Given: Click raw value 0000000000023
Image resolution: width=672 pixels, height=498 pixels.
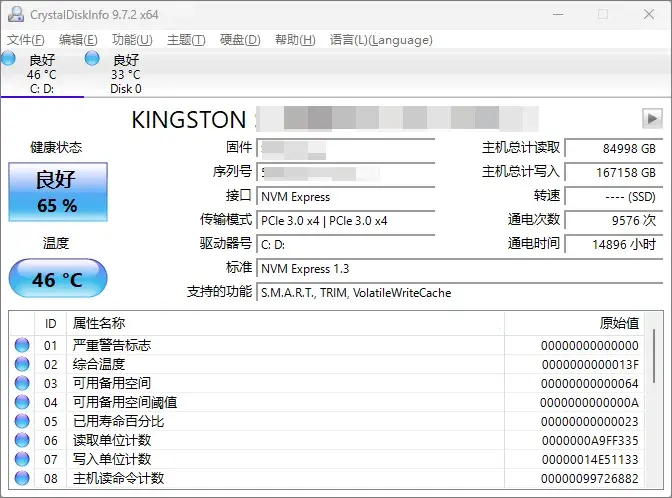Looking at the screenshot, I should pos(590,421).
